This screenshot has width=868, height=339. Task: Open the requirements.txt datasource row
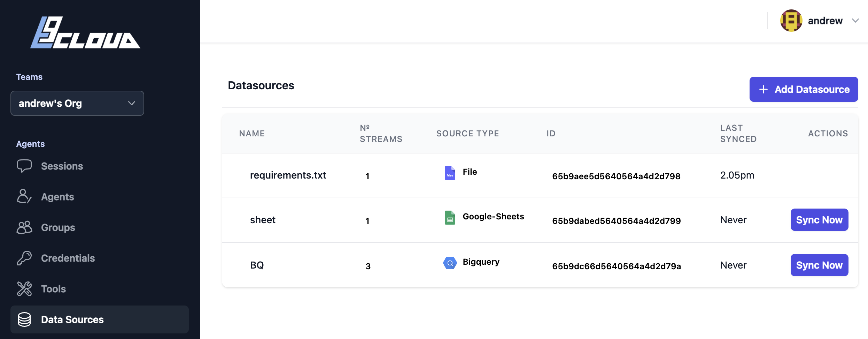click(x=288, y=175)
